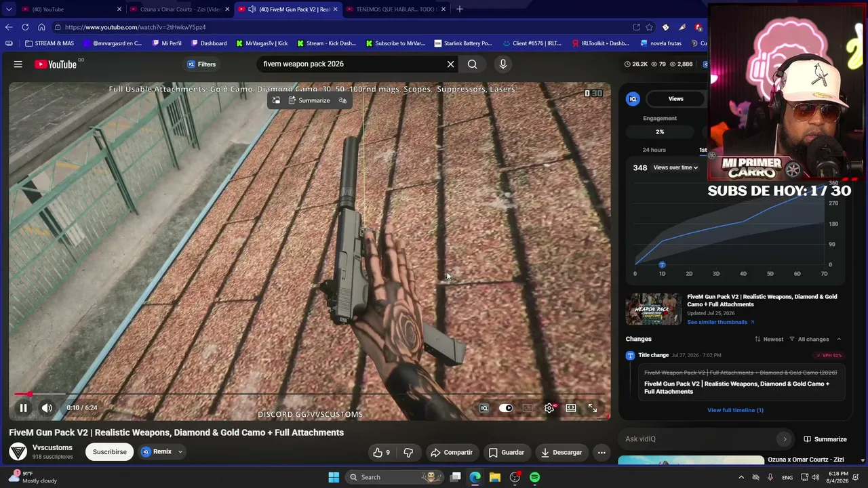The image size is (868, 488).
Task: Clear the search box text
Action: [x=450, y=64]
